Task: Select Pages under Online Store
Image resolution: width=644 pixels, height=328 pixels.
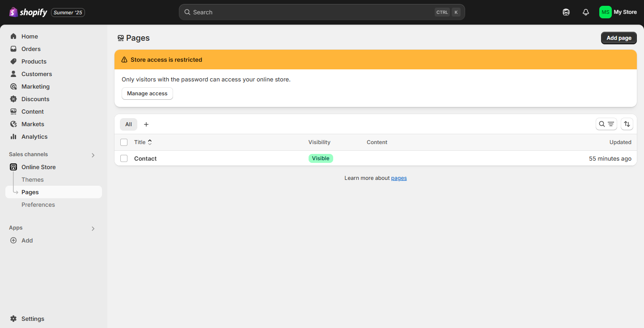Action: tap(54, 192)
